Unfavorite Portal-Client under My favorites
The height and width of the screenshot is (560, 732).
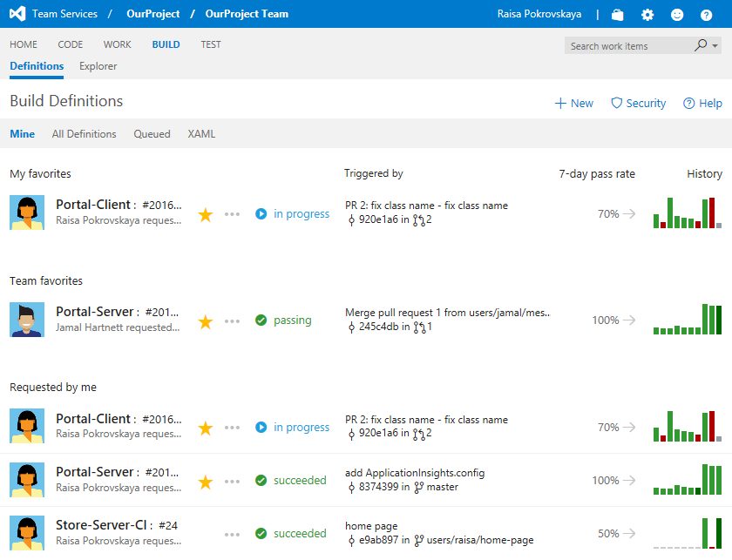(x=206, y=214)
